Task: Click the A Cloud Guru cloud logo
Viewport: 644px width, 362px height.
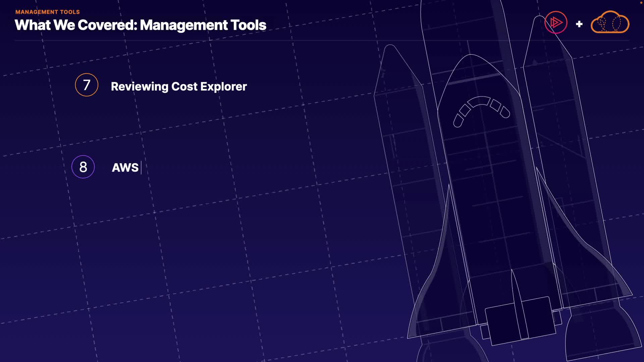Action: (x=610, y=23)
